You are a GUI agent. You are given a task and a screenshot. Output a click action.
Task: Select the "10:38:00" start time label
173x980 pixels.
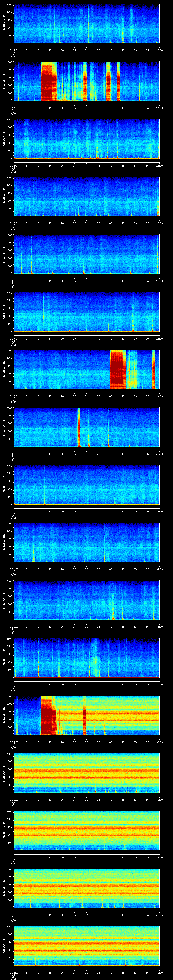(13, 972)
